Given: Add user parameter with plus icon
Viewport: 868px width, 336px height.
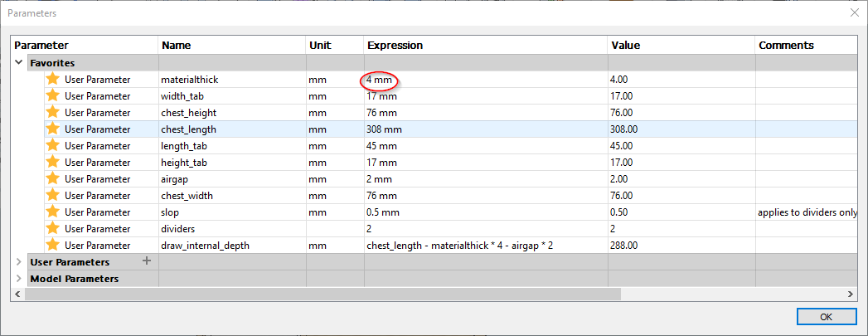Looking at the screenshot, I should 148,261.
